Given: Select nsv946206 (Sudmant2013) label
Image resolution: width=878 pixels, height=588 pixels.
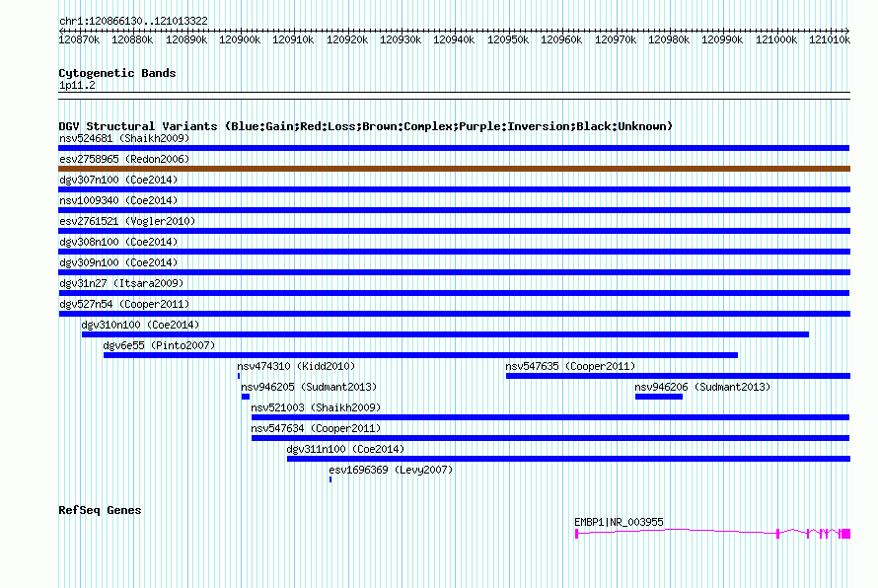Looking at the screenshot, I should (x=702, y=387).
